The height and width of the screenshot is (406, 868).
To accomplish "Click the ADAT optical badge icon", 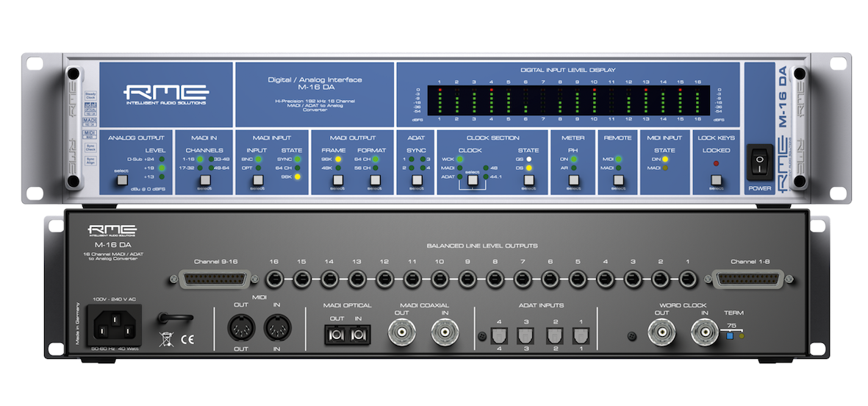I will 90,107.
